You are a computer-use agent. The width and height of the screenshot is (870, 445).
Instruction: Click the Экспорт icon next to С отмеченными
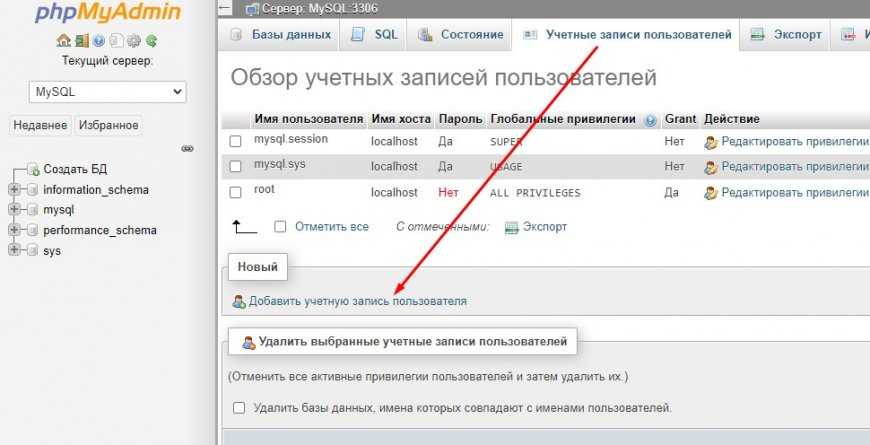click(512, 227)
